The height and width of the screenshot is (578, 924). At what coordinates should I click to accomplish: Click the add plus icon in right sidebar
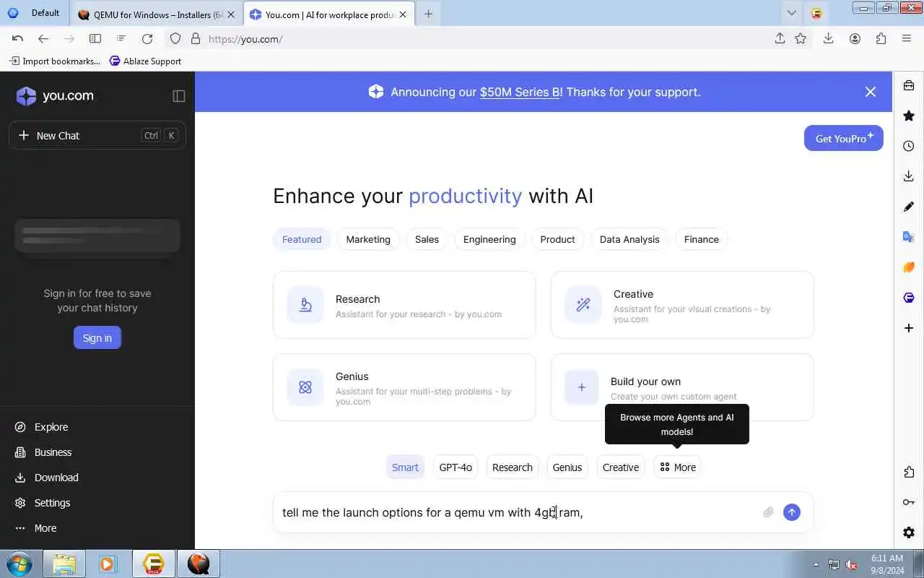point(909,328)
